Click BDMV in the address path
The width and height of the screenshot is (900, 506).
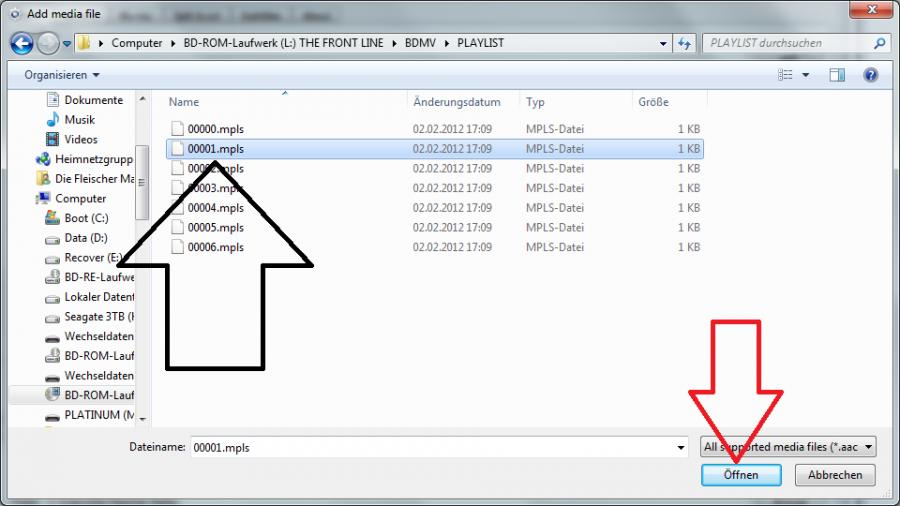tap(420, 43)
